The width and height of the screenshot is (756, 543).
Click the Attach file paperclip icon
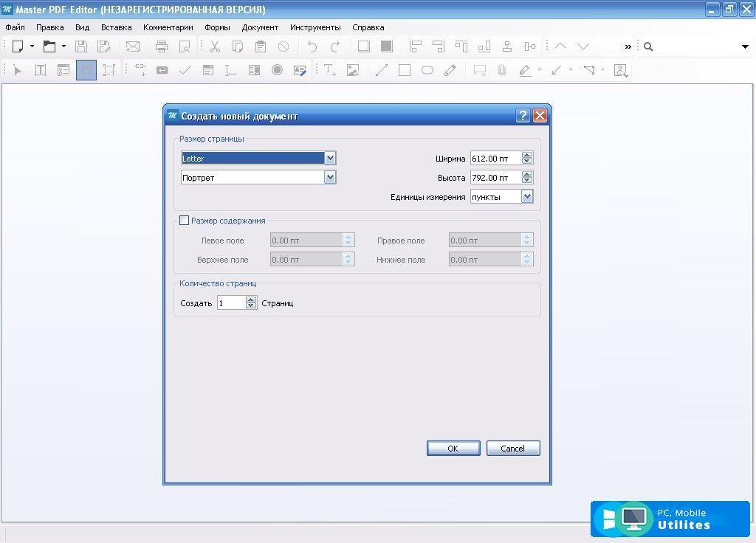502,70
